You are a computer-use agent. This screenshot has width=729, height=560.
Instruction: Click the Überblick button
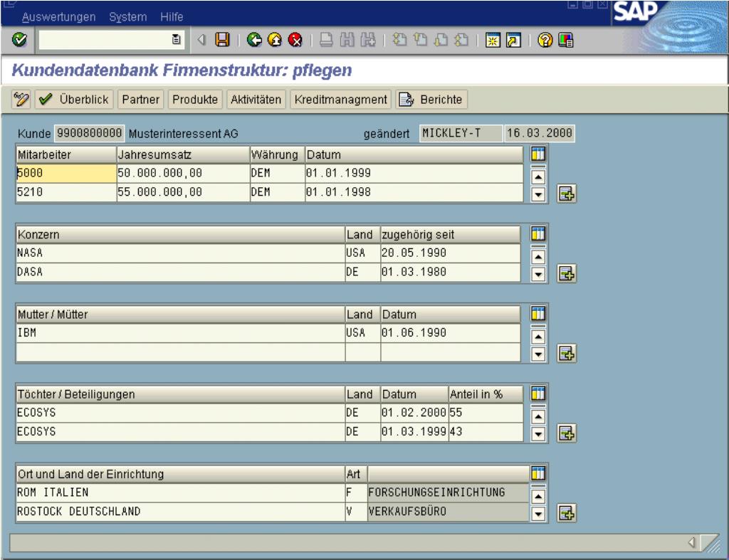[x=74, y=100]
